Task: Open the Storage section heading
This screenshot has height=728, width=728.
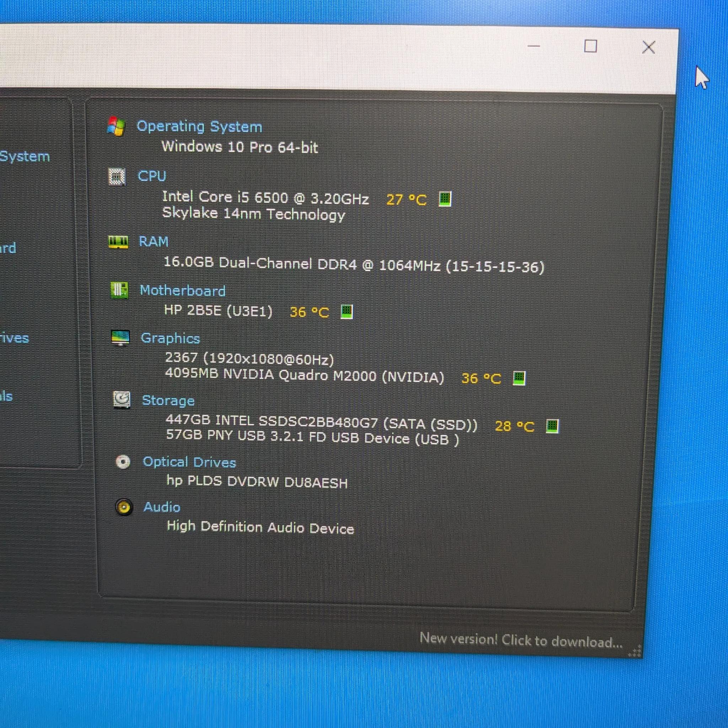Action: click(x=168, y=401)
